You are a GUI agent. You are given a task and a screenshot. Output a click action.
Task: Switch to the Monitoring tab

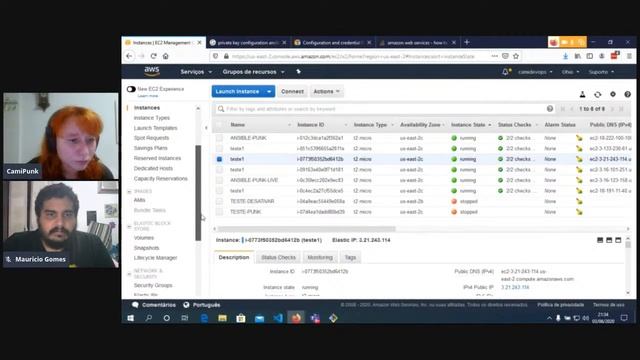320,258
